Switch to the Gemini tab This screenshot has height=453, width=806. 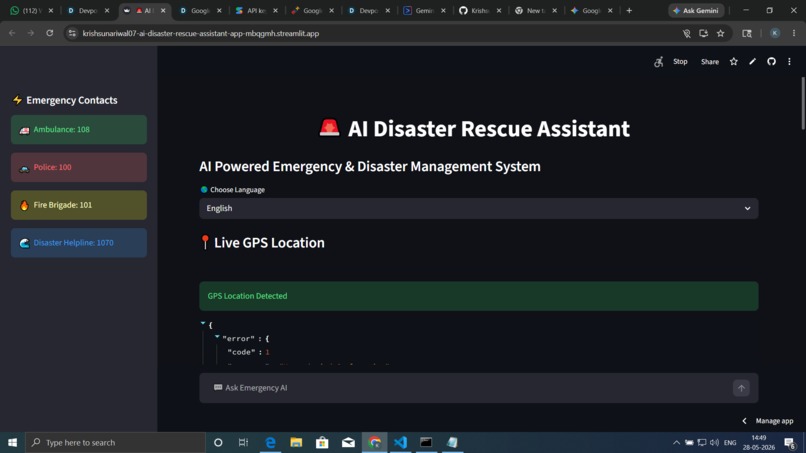[424, 10]
